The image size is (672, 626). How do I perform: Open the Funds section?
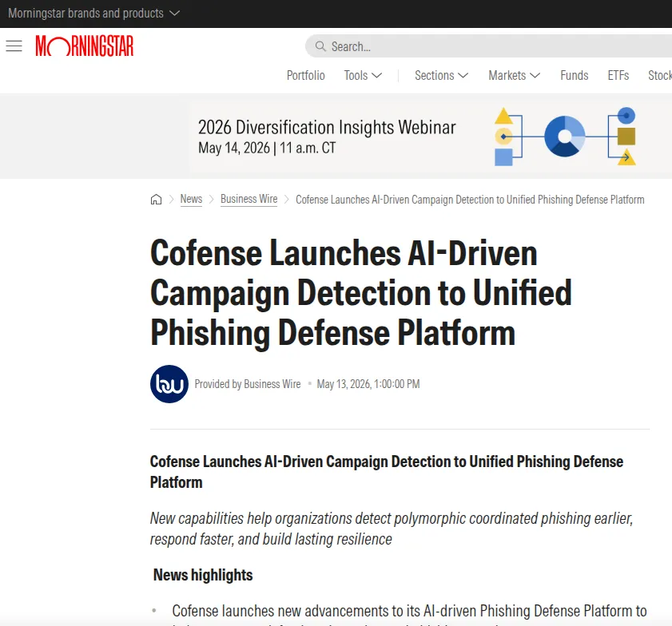(575, 75)
